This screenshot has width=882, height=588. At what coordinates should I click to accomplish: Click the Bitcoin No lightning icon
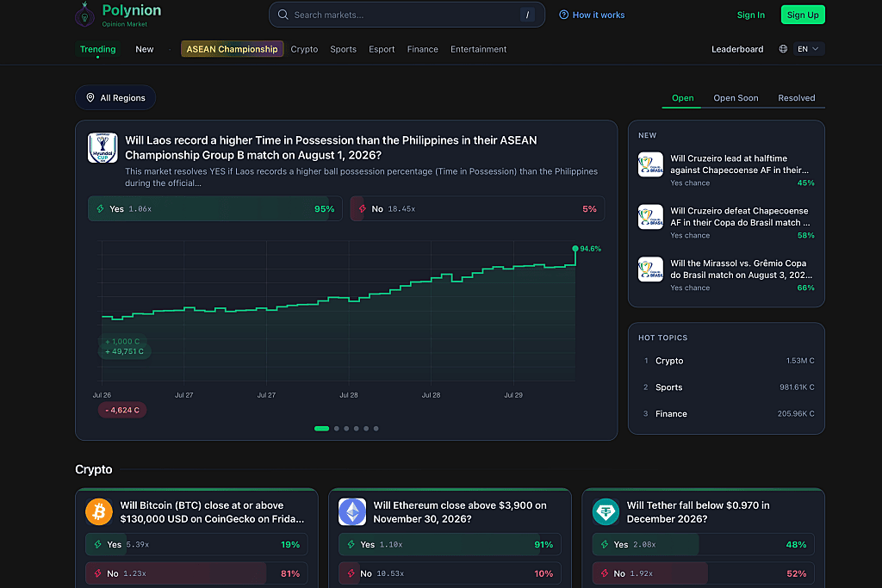click(x=98, y=573)
